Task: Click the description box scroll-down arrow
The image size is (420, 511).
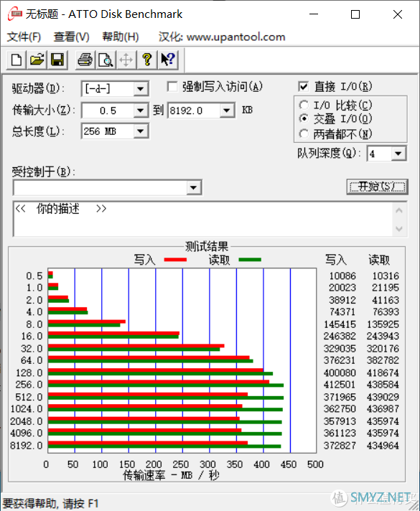Action: pyautogui.click(x=399, y=229)
